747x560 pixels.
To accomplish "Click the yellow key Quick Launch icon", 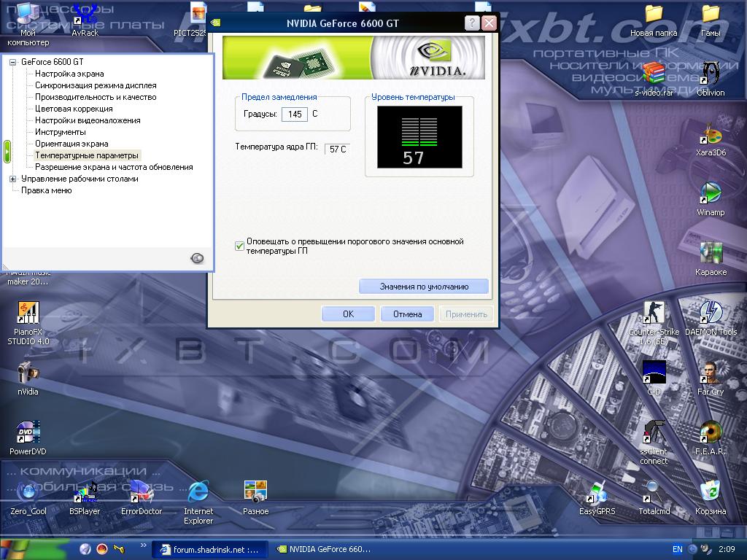I will tap(119, 550).
